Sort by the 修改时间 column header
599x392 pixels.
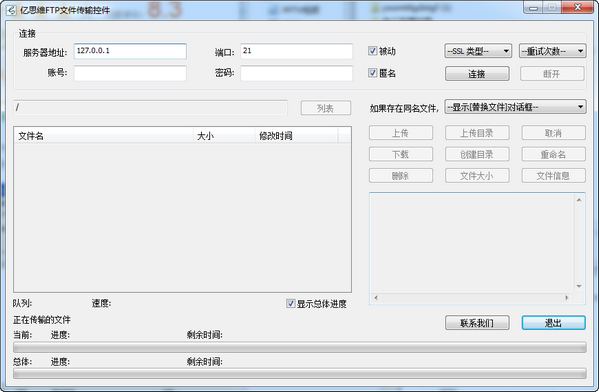(296, 136)
